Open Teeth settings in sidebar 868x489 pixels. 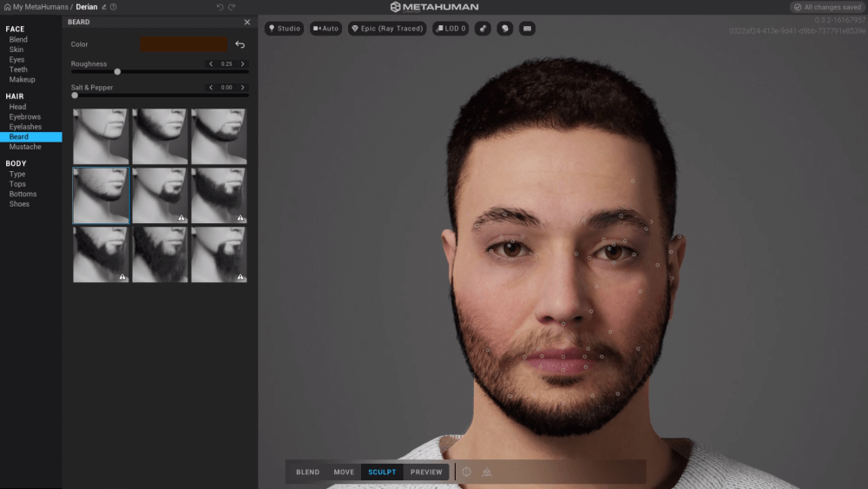18,69
